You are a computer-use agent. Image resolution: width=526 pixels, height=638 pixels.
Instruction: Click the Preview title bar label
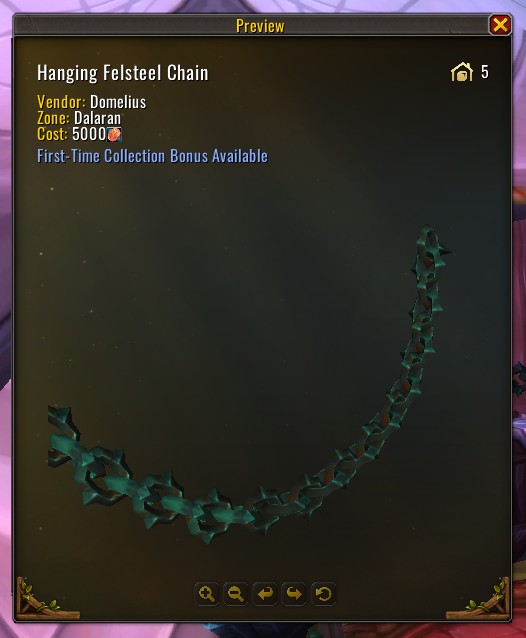(260, 26)
